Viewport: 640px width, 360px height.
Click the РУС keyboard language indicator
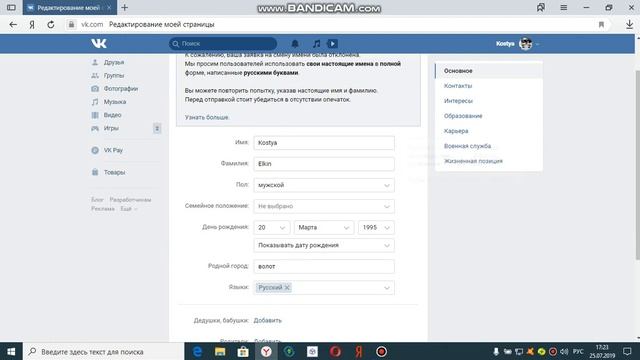[x=578, y=351]
